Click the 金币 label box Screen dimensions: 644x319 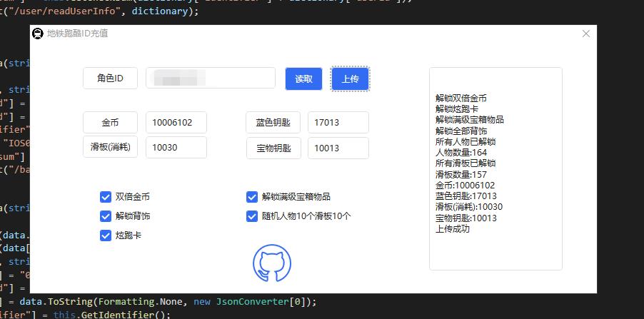[x=110, y=122]
